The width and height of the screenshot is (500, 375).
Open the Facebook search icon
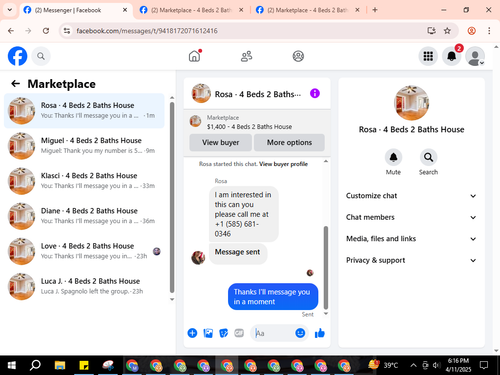[x=41, y=56]
